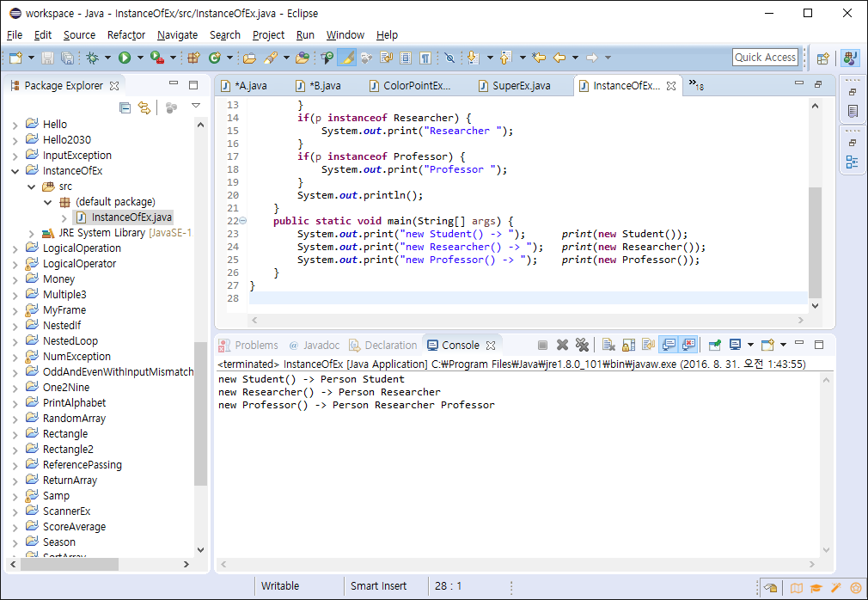Open the Javadoc tab

[x=315, y=346]
